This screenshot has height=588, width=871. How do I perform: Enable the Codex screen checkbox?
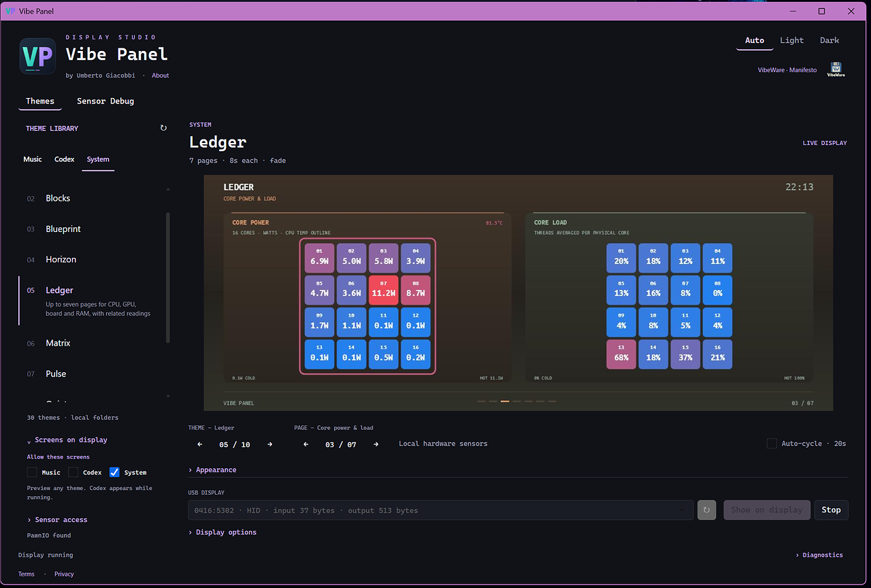(73, 472)
